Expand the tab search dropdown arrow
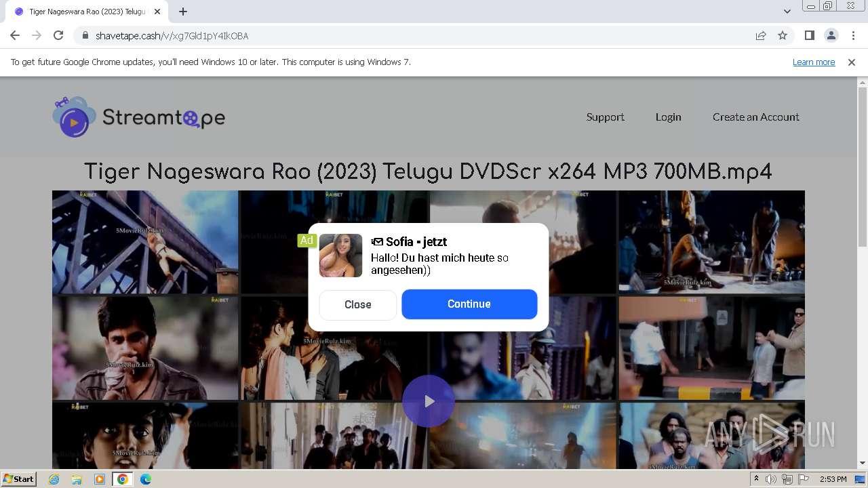This screenshot has height=488, width=868. 787,12
